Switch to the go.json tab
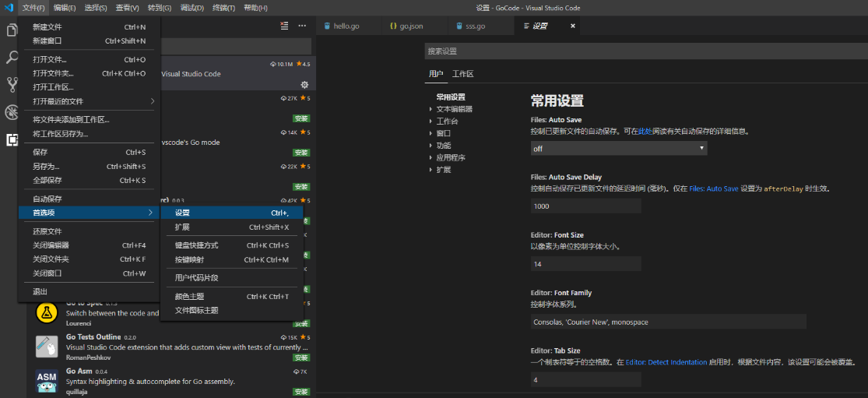Screen dimensions: 868x398 [415, 26]
